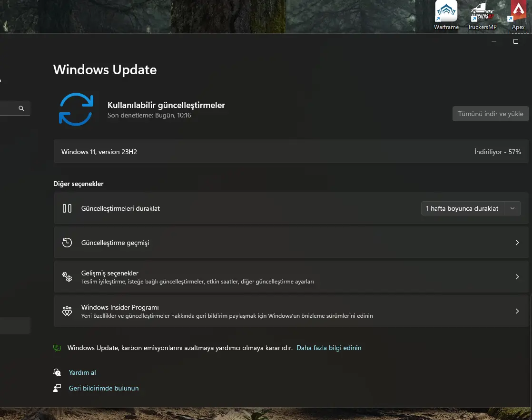The image size is (532, 420).
Task: Click the Tümünü indir ve yükle button
Action: [x=491, y=114]
